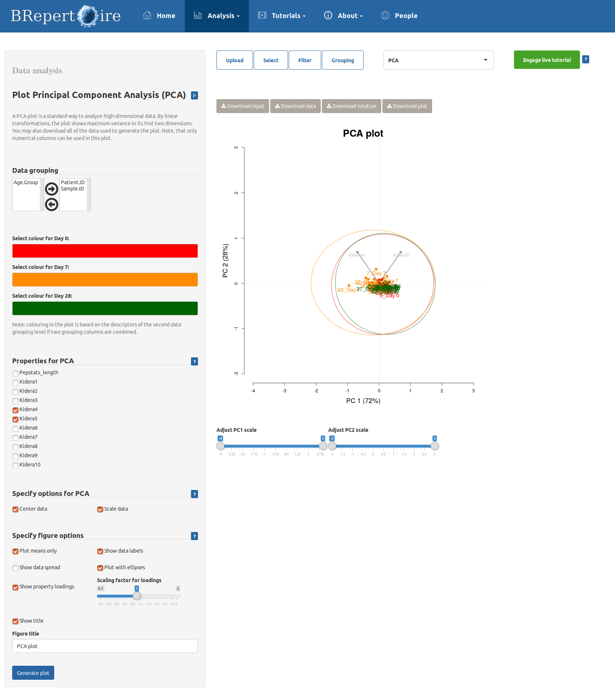This screenshot has height=700, width=615.
Task: Open help icon for Specify figure options
Action: coord(194,536)
